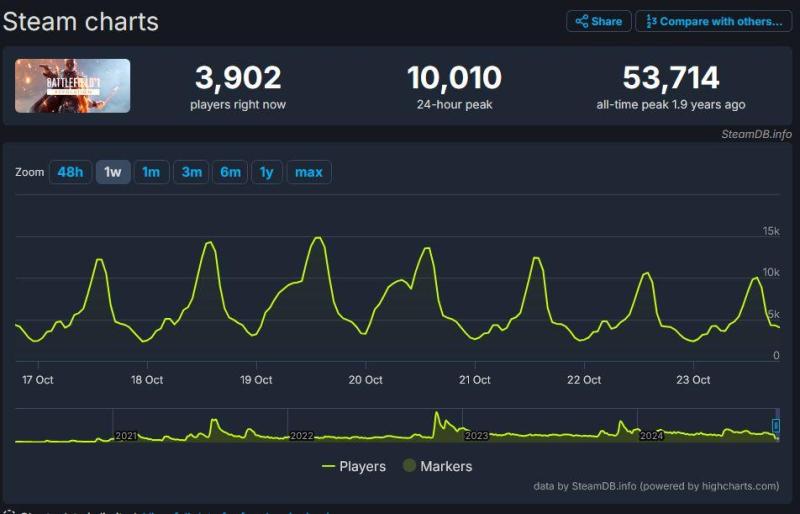
Task: Click the navigator's right range handle
Action: 776,426
